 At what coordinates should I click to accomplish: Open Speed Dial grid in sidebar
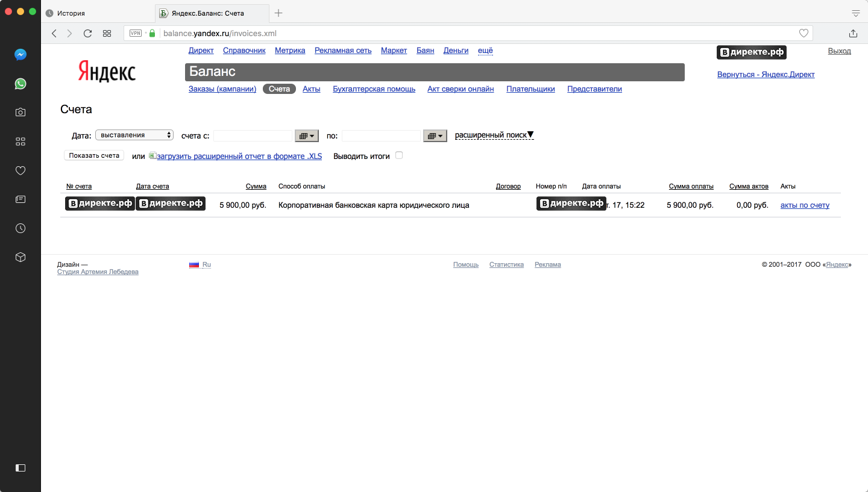pos(20,142)
